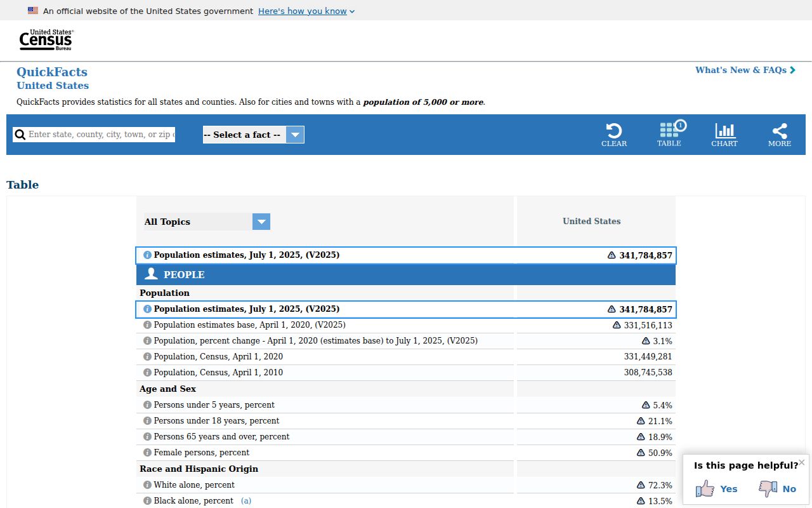This screenshot has width=812, height=508.
Task: Click info icon for Population Census April 1, 2010
Action: pos(147,372)
